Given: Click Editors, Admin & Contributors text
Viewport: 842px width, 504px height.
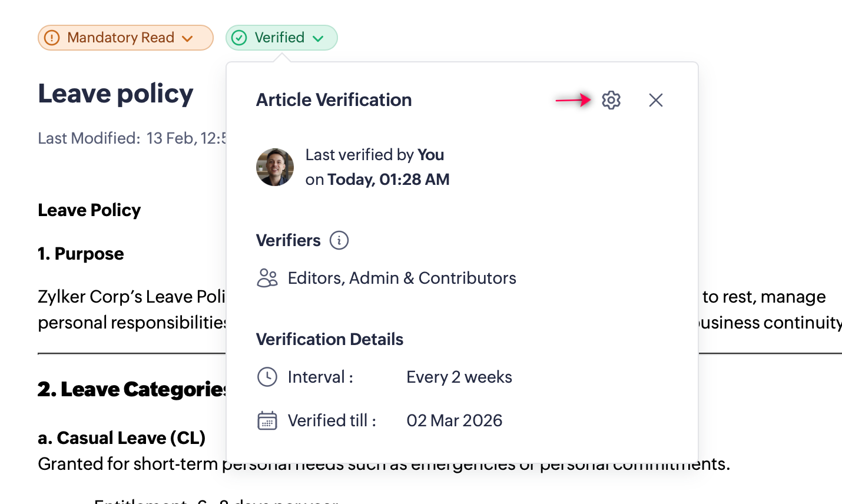Looking at the screenshot, I should point(402,278).
